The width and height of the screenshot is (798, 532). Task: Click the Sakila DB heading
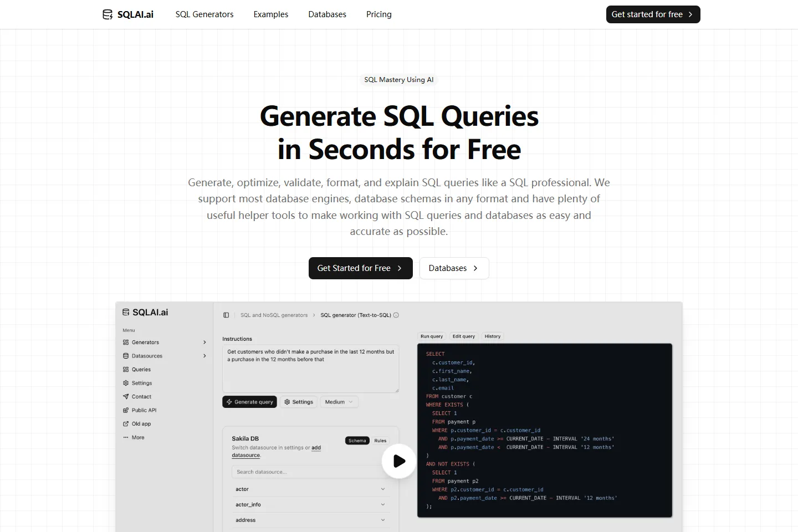coord(245,438)
